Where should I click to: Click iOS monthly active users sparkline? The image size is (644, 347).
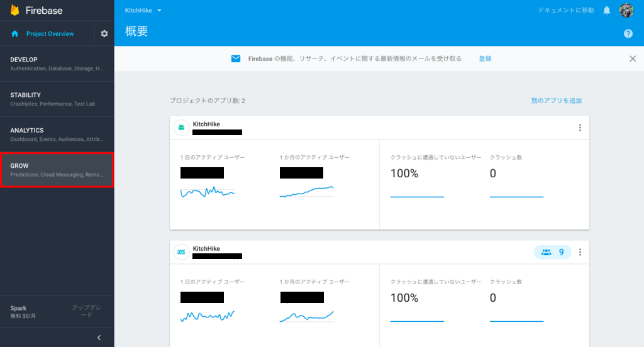pyautogui.click(x=306, y=316)
